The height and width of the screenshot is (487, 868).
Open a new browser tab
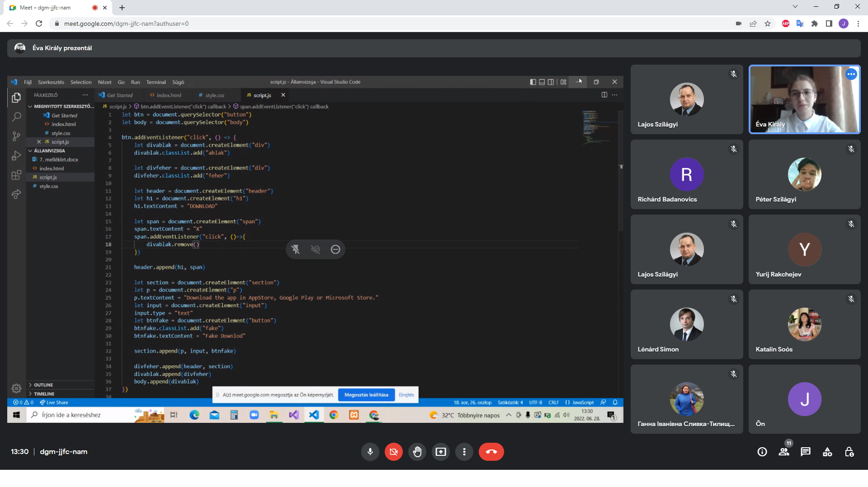pyautogui.click(x=122, y=8)
